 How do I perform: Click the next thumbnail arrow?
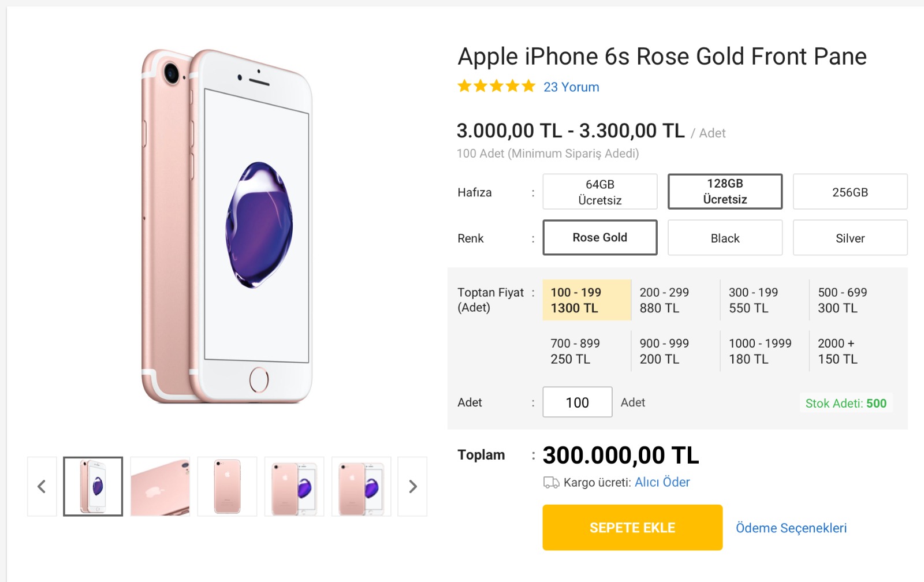[412, 486]
